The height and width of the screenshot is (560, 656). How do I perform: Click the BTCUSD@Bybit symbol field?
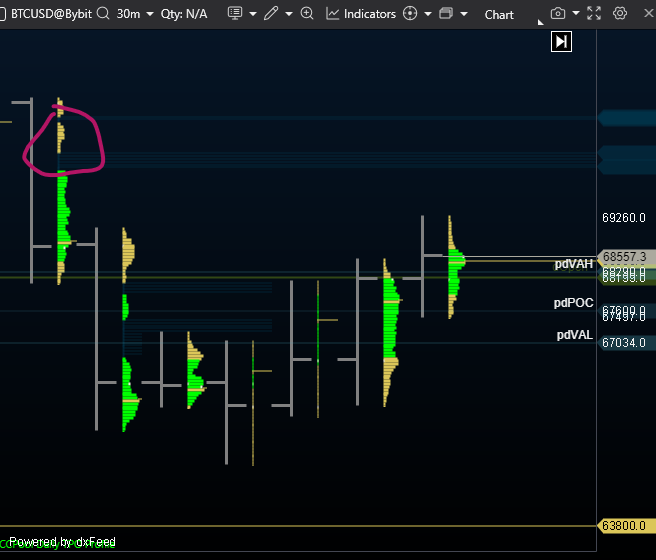click(x=51, y=14)
